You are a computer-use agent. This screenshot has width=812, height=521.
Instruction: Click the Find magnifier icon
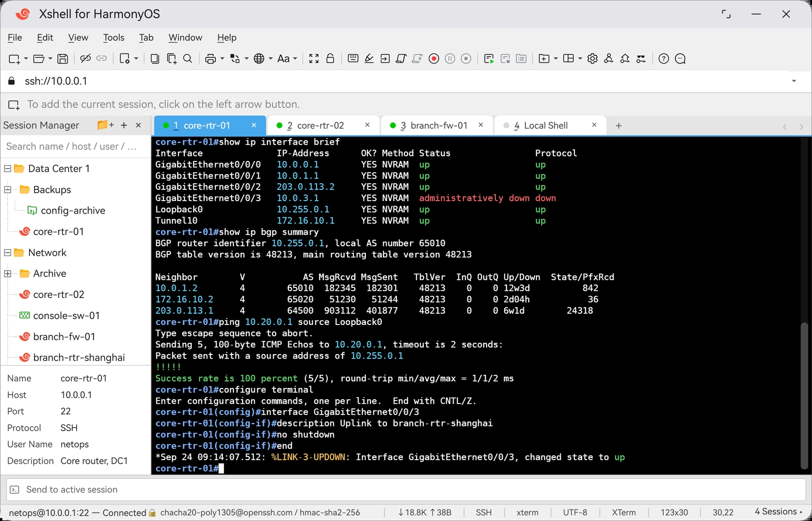187,58
